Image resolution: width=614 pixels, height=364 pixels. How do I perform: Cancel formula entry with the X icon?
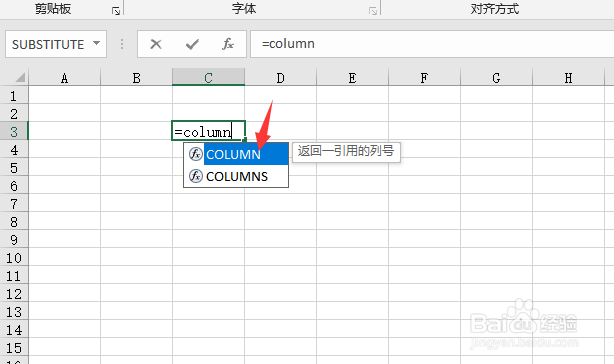click(x=156, y=44)
